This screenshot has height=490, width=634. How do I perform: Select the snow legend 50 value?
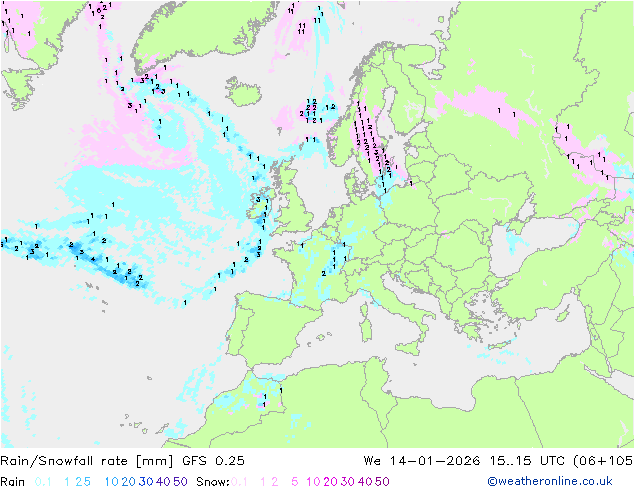(382, 482)
